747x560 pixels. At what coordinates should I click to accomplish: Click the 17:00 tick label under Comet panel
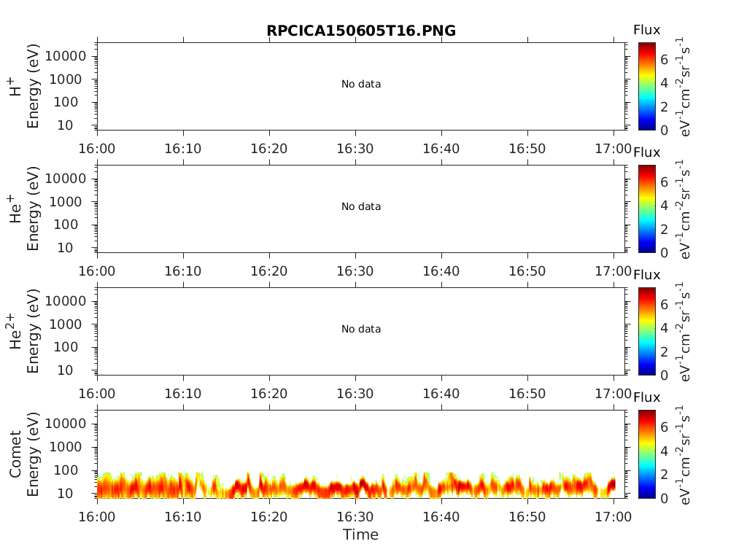(x=613, y=517)
